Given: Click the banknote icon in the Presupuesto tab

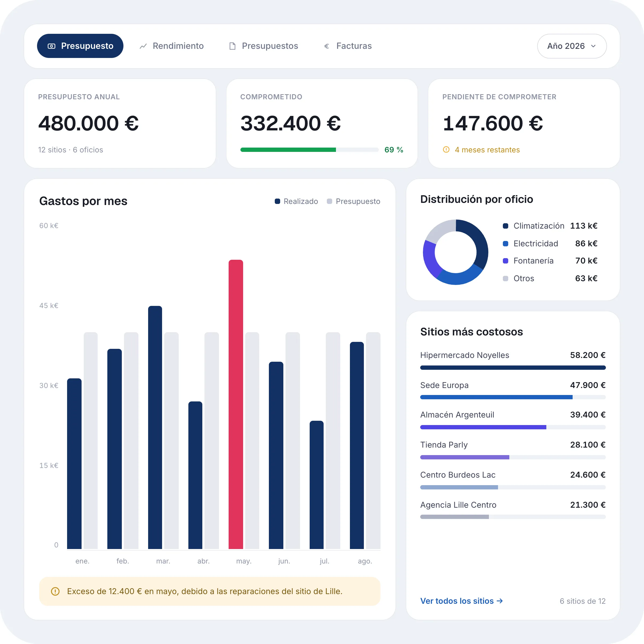Looking at the screenshot, I should 52,46.
